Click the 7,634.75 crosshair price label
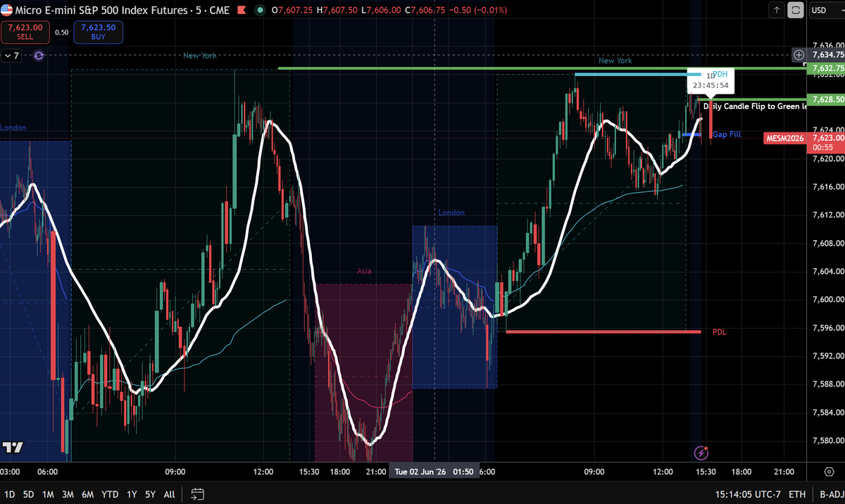 pos(827,54)
